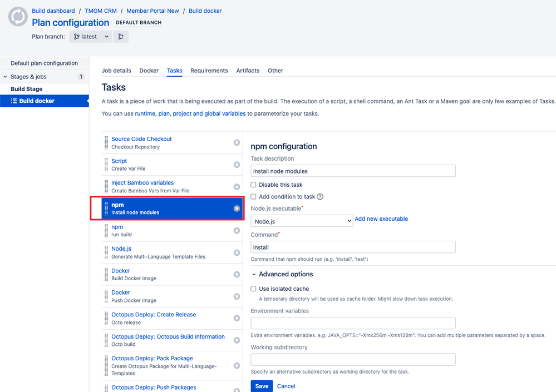This screenshot has width=556, height=392.
Task: Enable the Disable this task checkbox
Action: click(x=253, y=185)
